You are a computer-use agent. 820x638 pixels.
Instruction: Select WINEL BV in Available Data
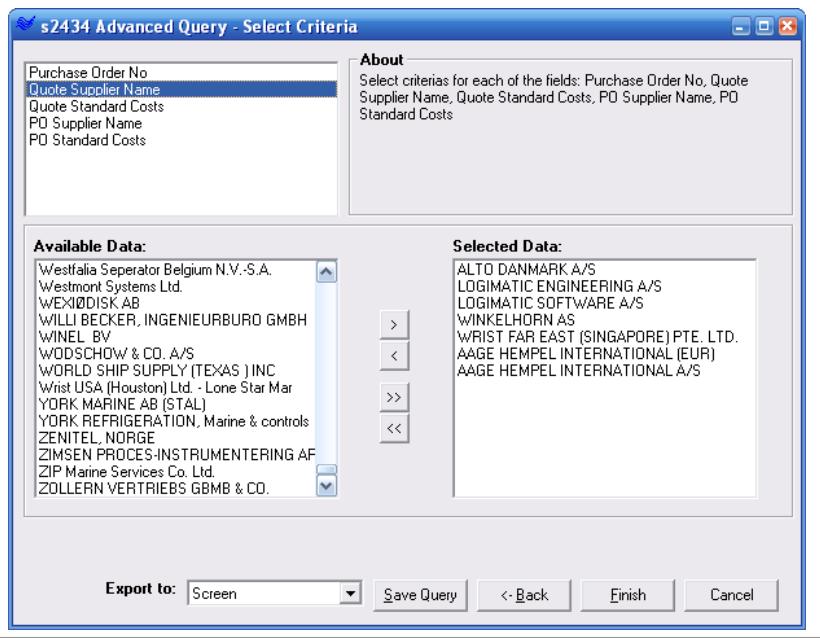[176, 337]
